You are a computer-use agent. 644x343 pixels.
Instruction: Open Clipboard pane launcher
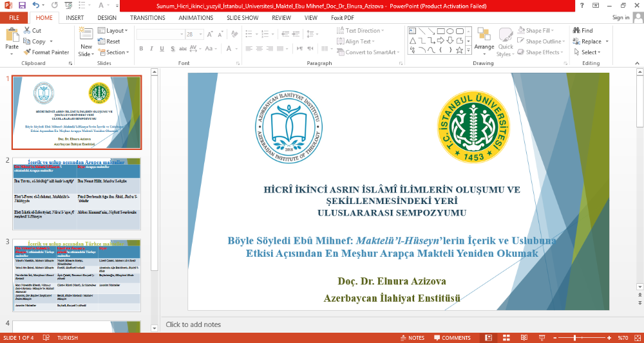pos(71,64)
